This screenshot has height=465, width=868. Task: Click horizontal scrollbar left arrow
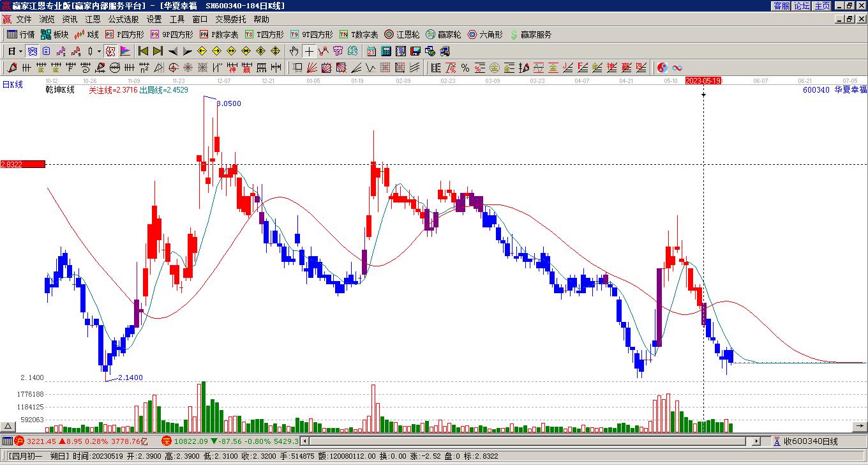pyautogui.click(x=304, y=441)
